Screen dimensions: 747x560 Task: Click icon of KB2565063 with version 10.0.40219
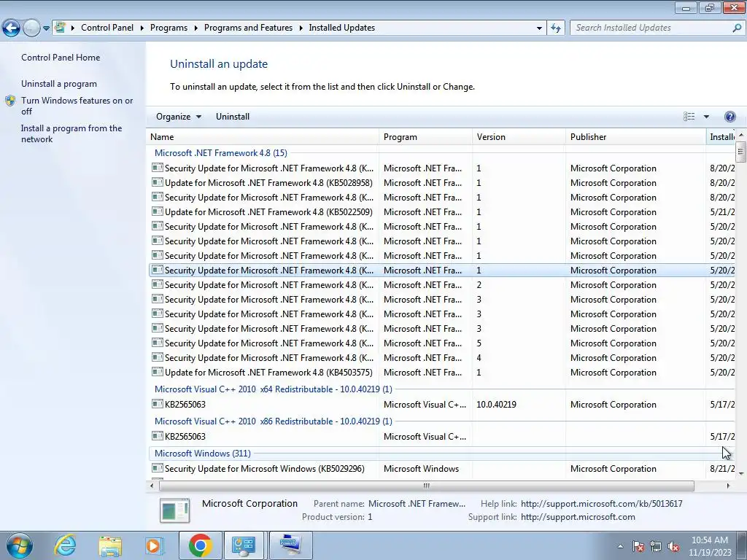coord(158,404)
